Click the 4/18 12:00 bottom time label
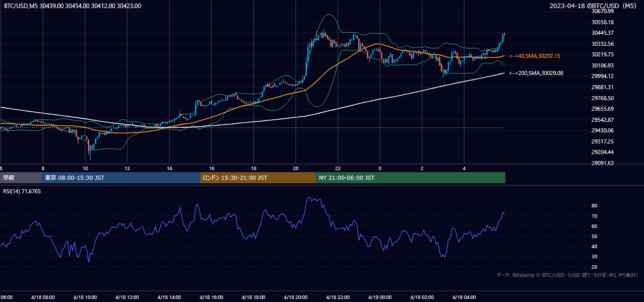 tap(127, 297)
